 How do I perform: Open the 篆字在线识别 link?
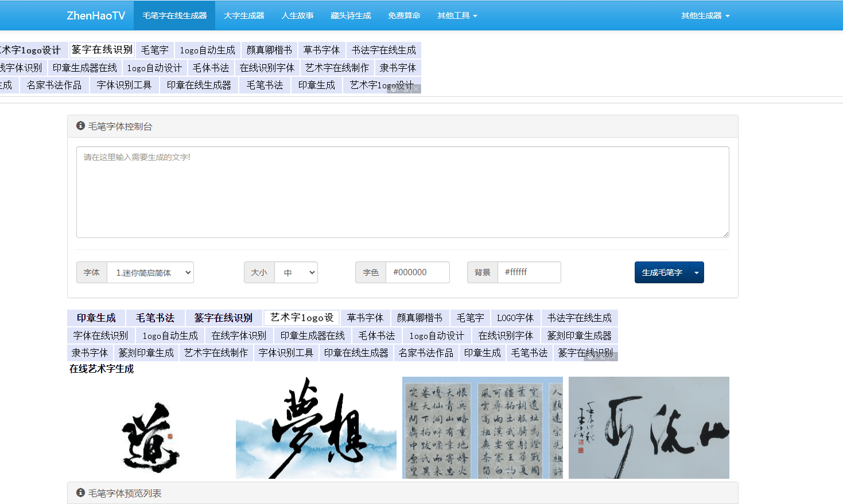[x=224, y=318]
